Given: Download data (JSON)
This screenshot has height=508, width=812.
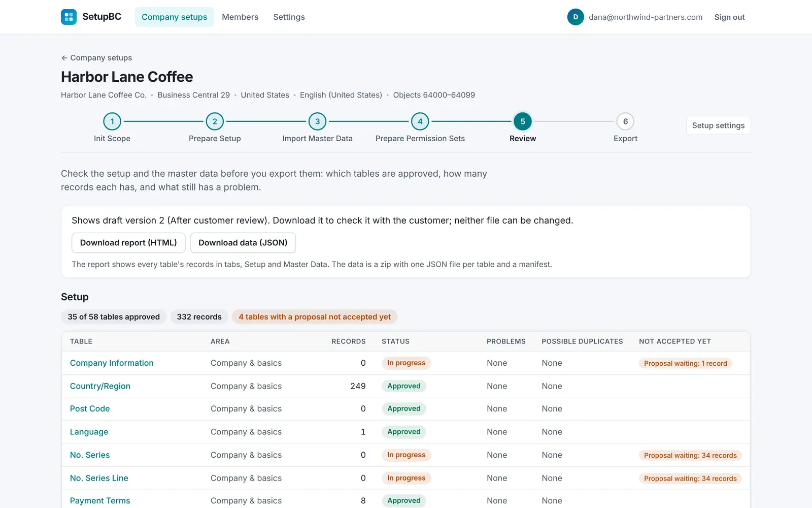Looking at the screenshot, I should pyautogui.click(x=243, y=243).
